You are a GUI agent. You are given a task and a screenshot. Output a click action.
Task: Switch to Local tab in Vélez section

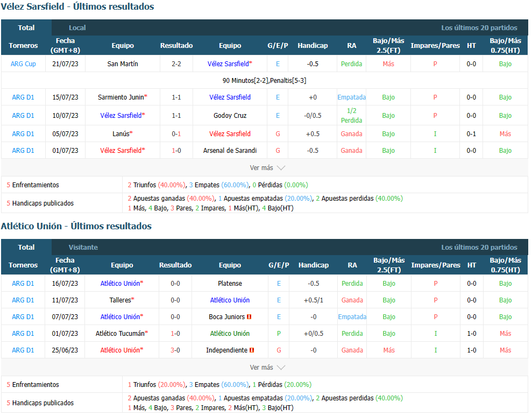(x=77, y=28)
